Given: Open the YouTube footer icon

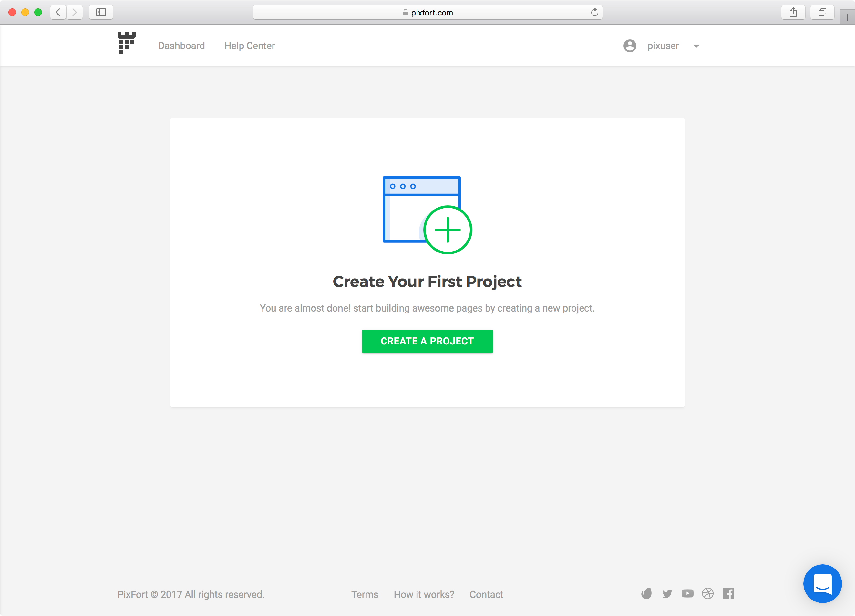Looking at the screenshot, I should [687, 593].
